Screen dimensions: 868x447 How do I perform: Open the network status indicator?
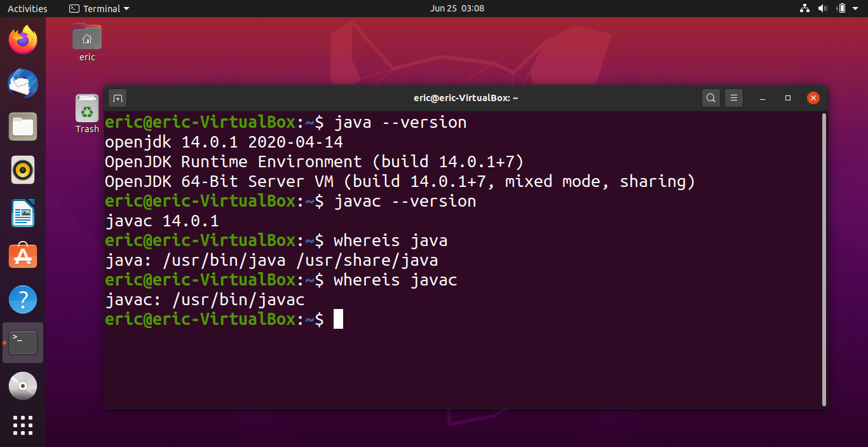tap(804, 8)
